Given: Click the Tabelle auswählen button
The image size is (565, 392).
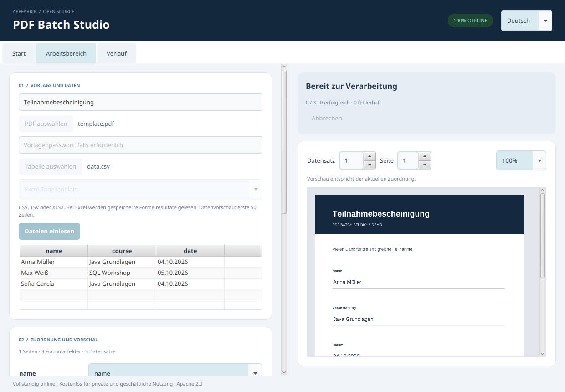Looking at the screenshot, I should pyautogui.click(x=51, y=166).
